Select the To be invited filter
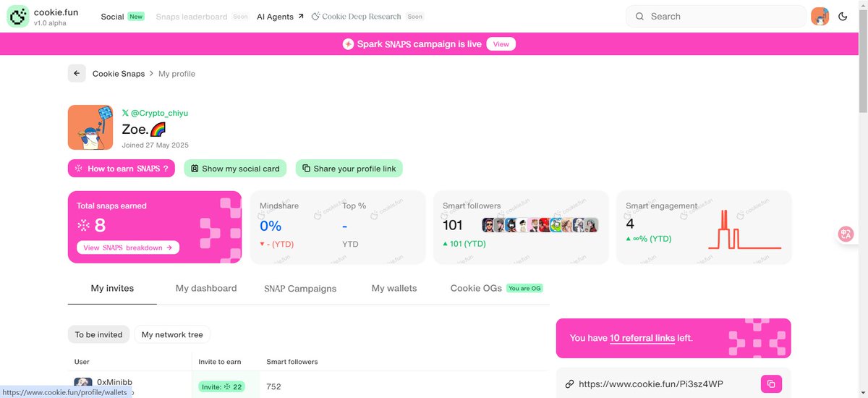The image size is (868, 398). click(99, 334)
